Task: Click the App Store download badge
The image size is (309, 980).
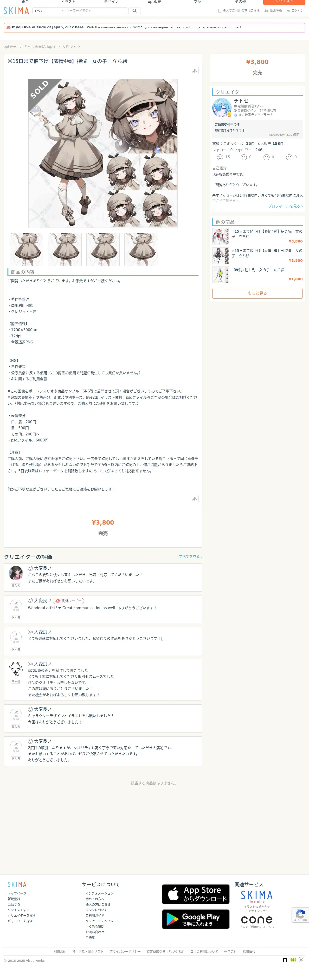Action: 195,894
